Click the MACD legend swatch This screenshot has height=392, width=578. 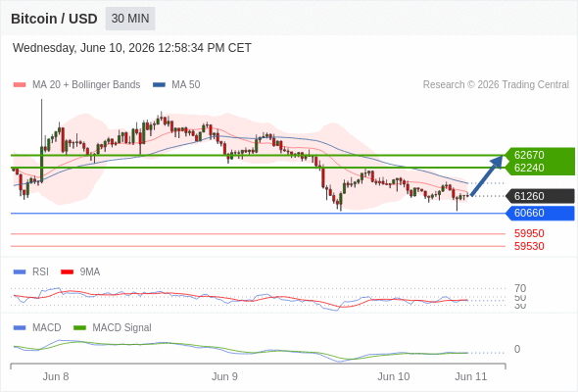click(20, 328)
